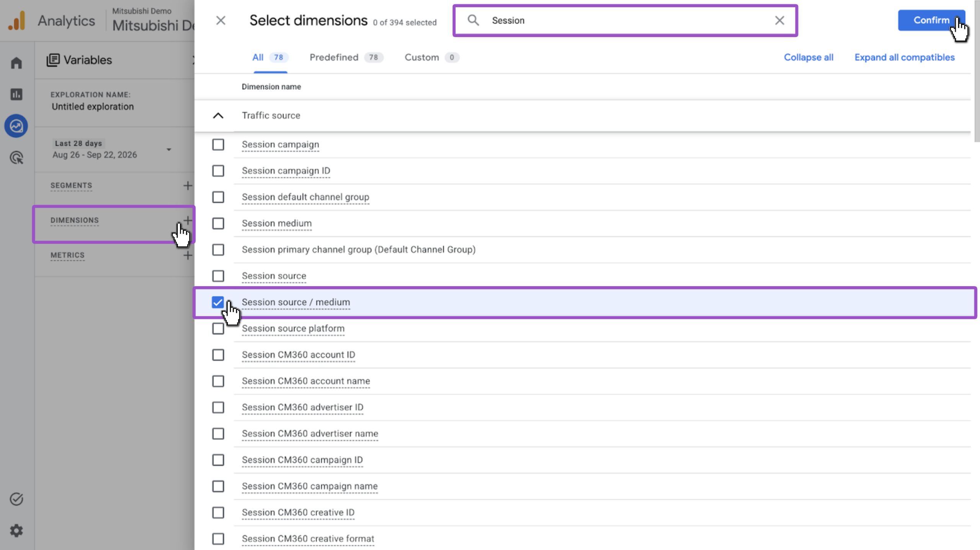Image resolution: width=980 pixels, height=550 pixels.
Task: Click the Confirm button
Action: click(x=931, y=20)
